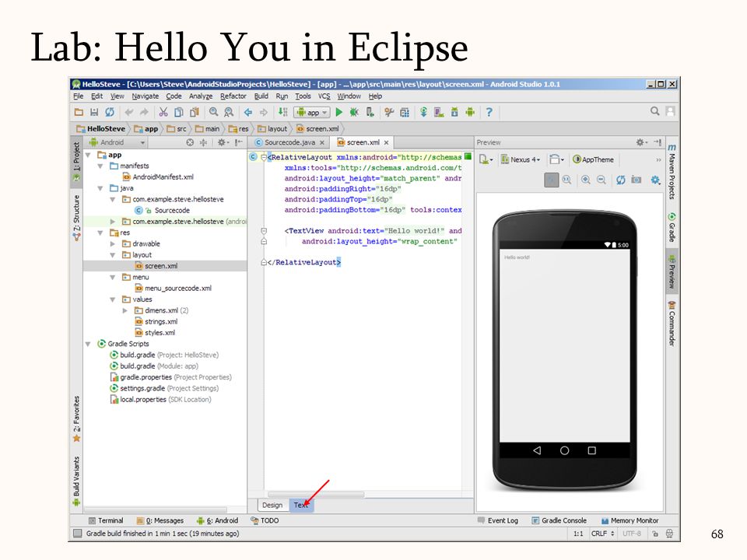Image resolution: width=747 pixels, height=560 pixels.
Task: Open the 0: Messages tool window
Action: [x=160, y=521]
